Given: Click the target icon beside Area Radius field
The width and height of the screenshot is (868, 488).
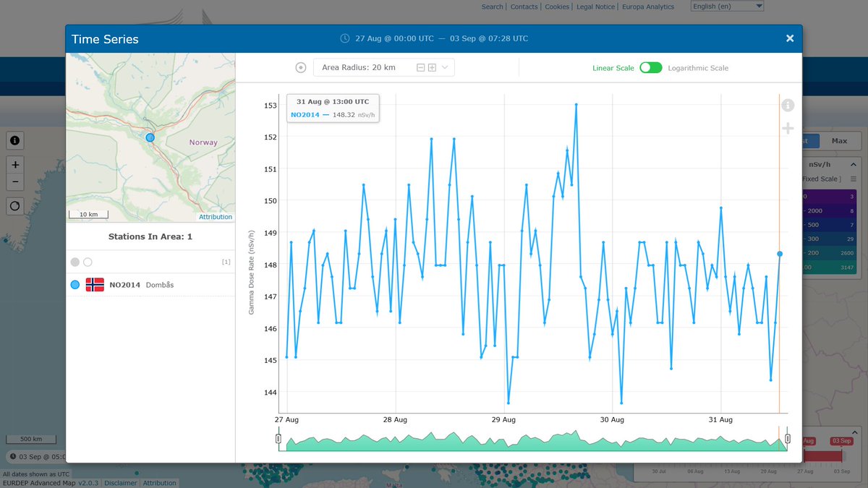Looking at the screenshot, I should pyautogui.click(x=300, y=67).
